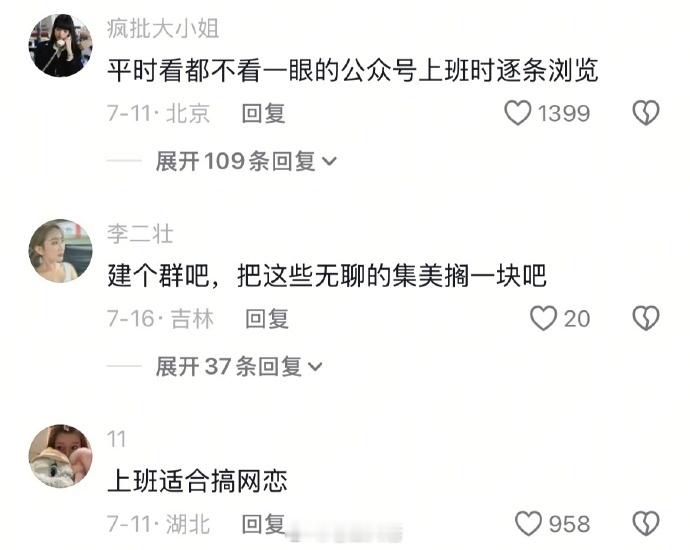Open 疯批大小姐's profile avatar
This screenshot has width=690, height=550.
point(60,45)
